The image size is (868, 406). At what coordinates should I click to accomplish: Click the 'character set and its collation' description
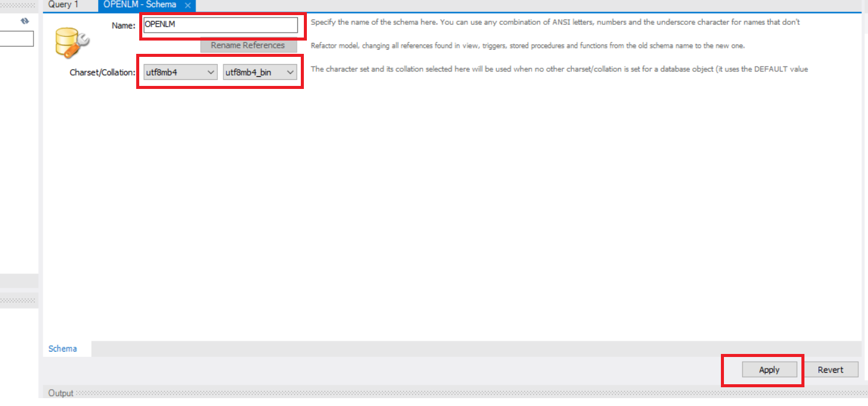pyautogui.click(x=559, y=69)
